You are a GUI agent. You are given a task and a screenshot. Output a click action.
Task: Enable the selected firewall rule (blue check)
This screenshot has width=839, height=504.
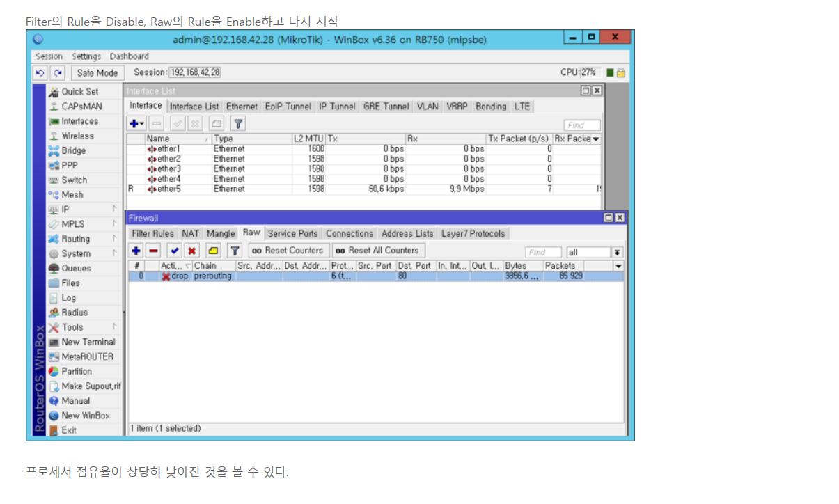(x=173, y=251)
